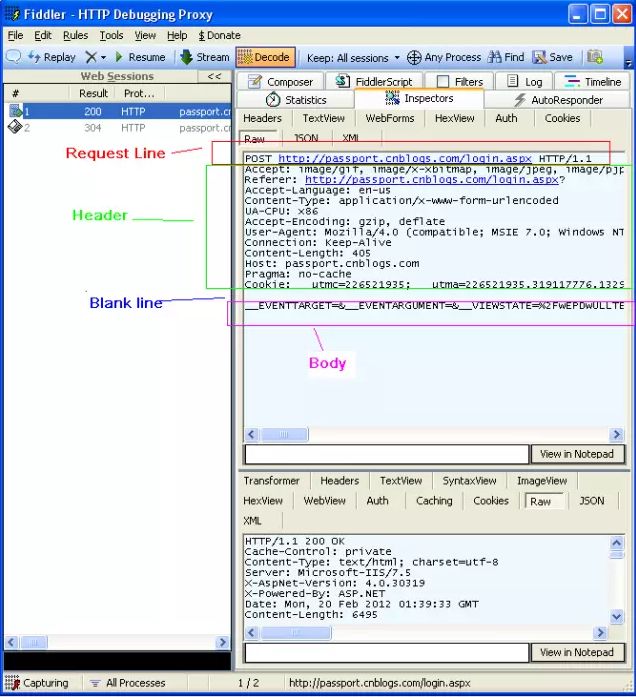Screen dimensions: 636x697
Task: Click the Remove X icon in toolbar
Action: coord(91,57)
